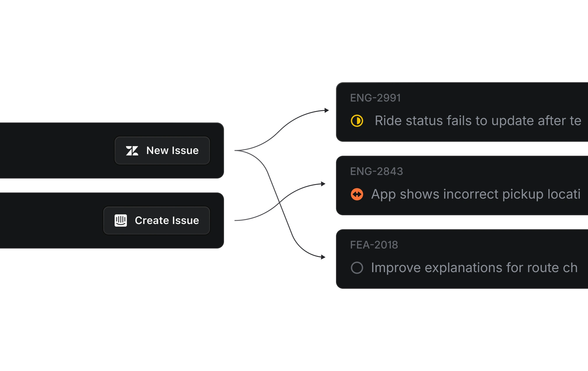Click the Intercom logo icon
Viewport: 588px width, 371px height.
pos(121,220)
